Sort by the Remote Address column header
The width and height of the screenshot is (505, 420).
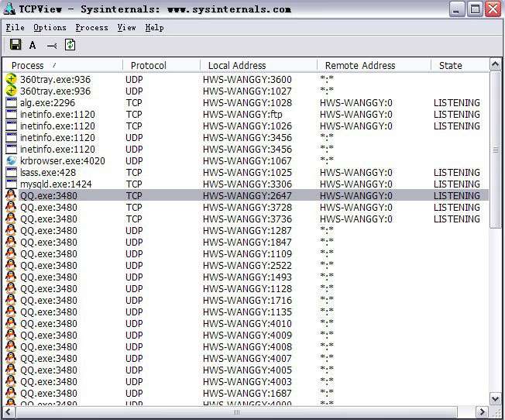coord(374,65)
